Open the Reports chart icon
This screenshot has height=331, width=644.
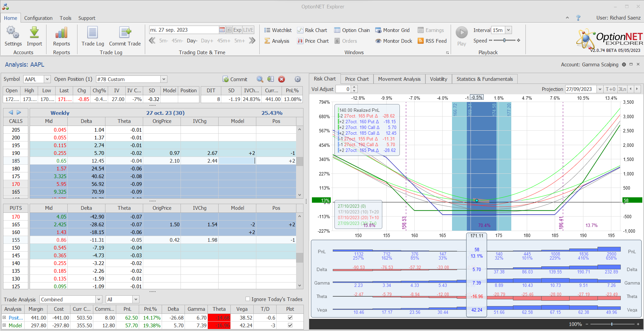[61, 33]
